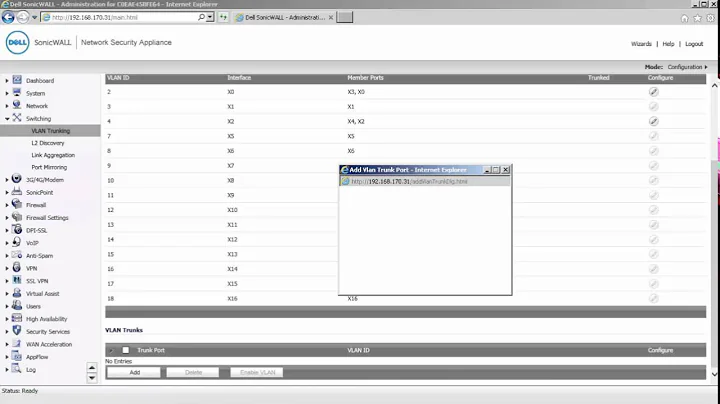Click the VPN lock icon
The height and width of the screenshot is (404, 720).
(17, 267)
